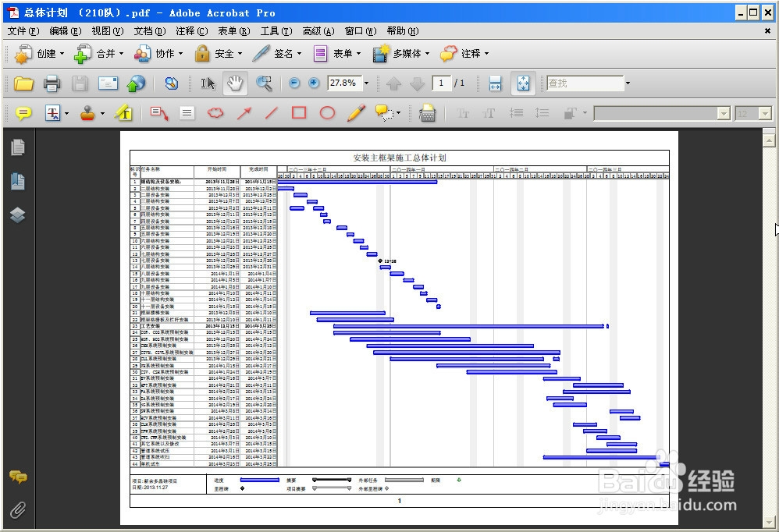This screenshot has height=532, width=779.
Task: Show the Attachments panel paperclip
Action: click(18, 510)
